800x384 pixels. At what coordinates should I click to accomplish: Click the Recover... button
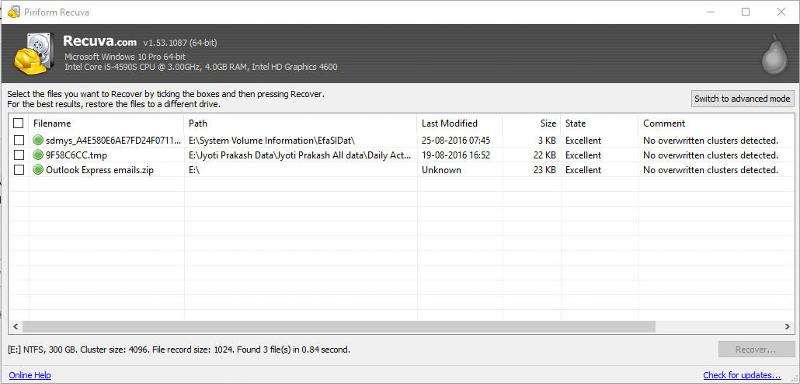[x=756, y=350]
